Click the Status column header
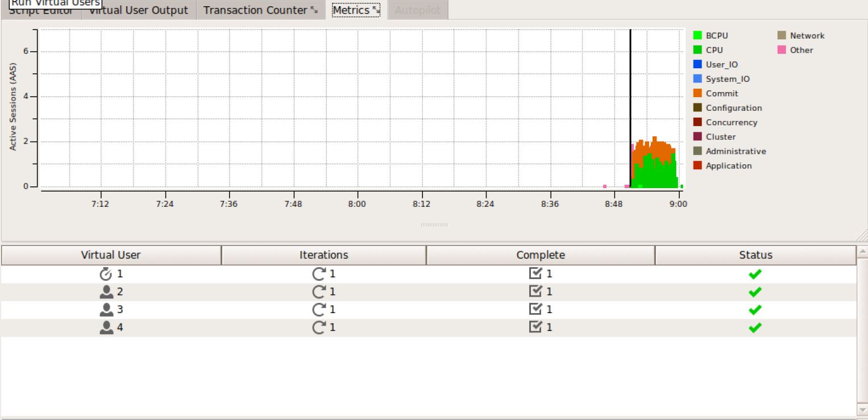 click(755, 255)
